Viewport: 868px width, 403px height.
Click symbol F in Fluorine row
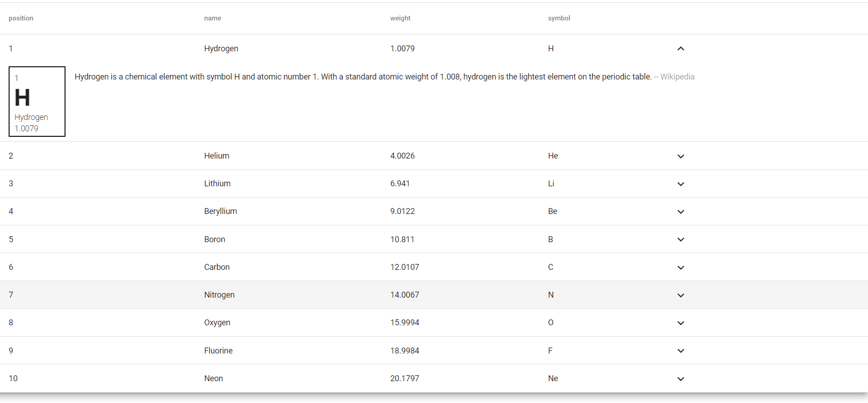click(x=550, y=351)
